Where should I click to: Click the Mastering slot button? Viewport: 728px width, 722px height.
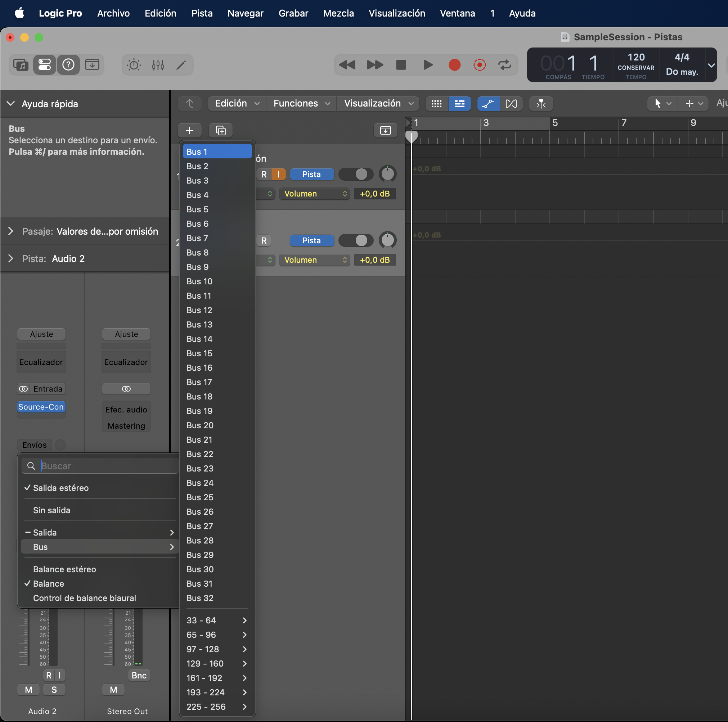pos(126,425)
